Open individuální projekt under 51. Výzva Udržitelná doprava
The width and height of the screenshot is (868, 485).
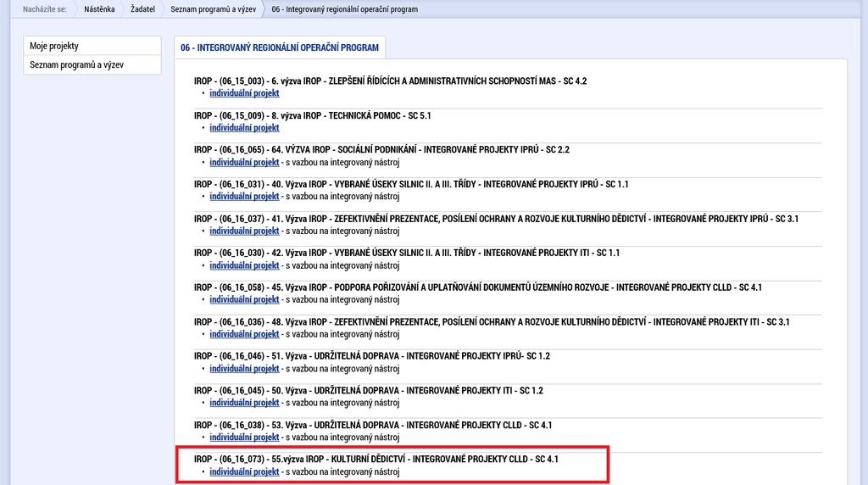[244, 368]
